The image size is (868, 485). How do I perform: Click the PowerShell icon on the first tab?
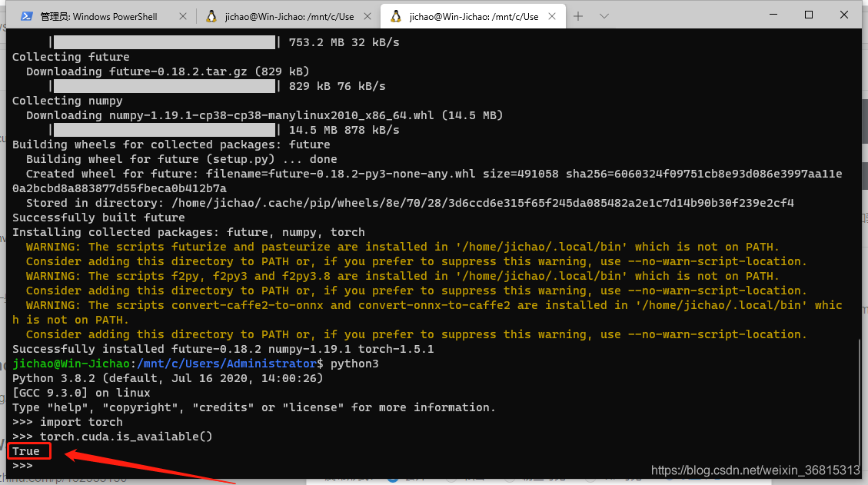(28, 15)
